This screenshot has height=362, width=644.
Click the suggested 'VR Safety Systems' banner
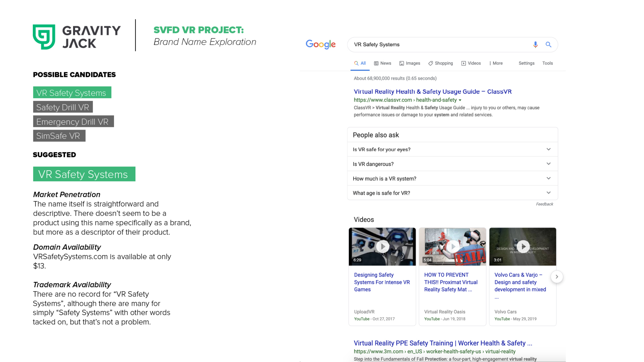coord(84,174)
